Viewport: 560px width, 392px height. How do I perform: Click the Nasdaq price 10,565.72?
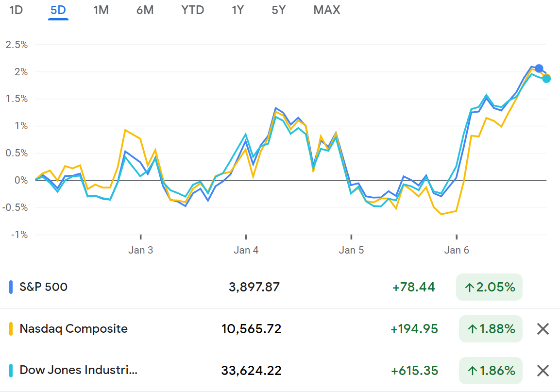[x=252, y=329]
